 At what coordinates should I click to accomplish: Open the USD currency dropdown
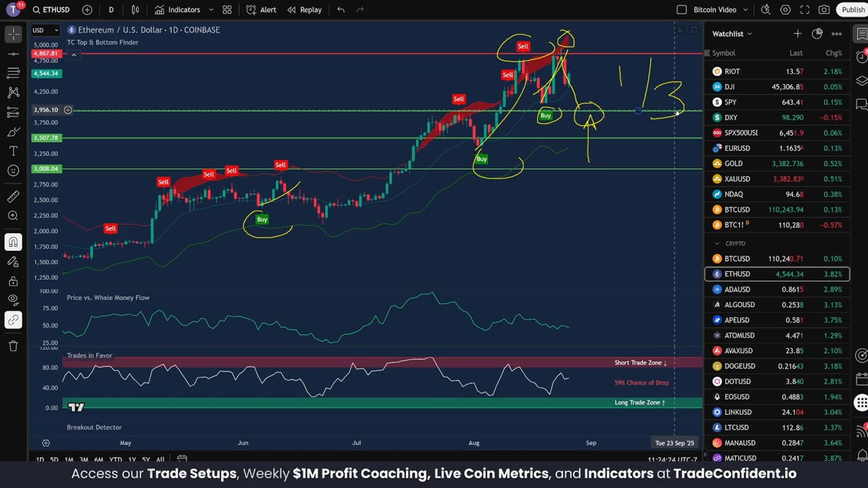[x=45, y=30]
